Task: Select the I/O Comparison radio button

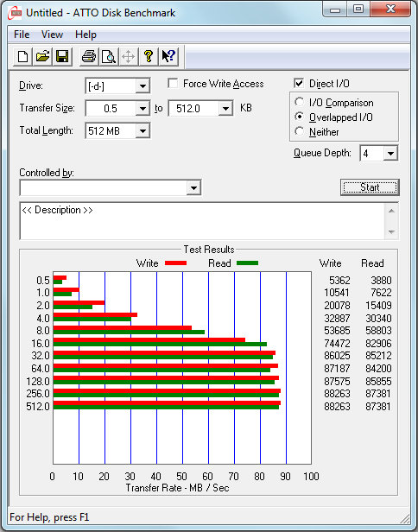Action: coord(299,102)
